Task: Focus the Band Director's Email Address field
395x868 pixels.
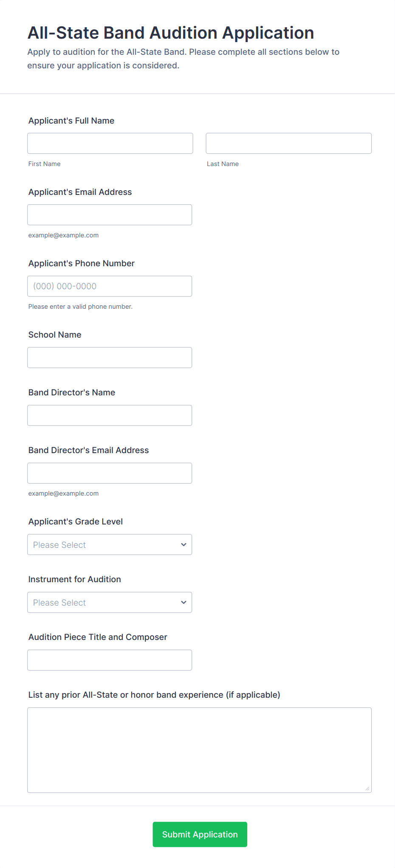Action: 110,473
